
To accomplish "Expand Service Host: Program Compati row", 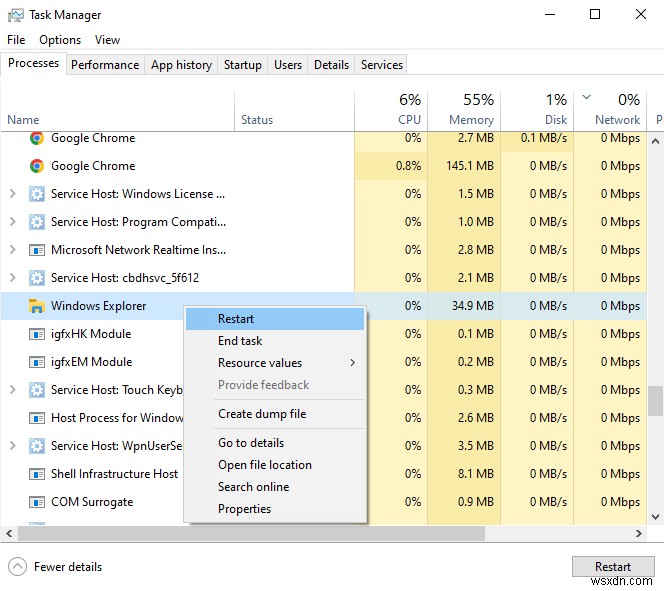I will (x=13, y=222).
